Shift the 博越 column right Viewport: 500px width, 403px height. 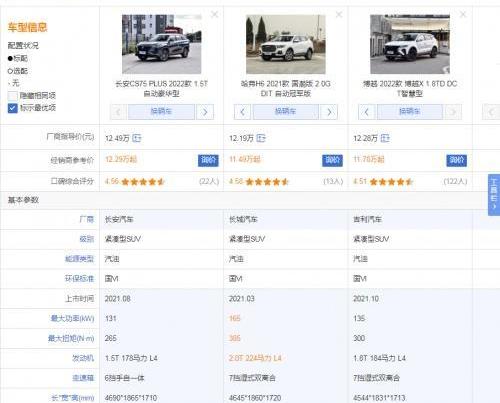pyautogui.click(x=453, y=112)
